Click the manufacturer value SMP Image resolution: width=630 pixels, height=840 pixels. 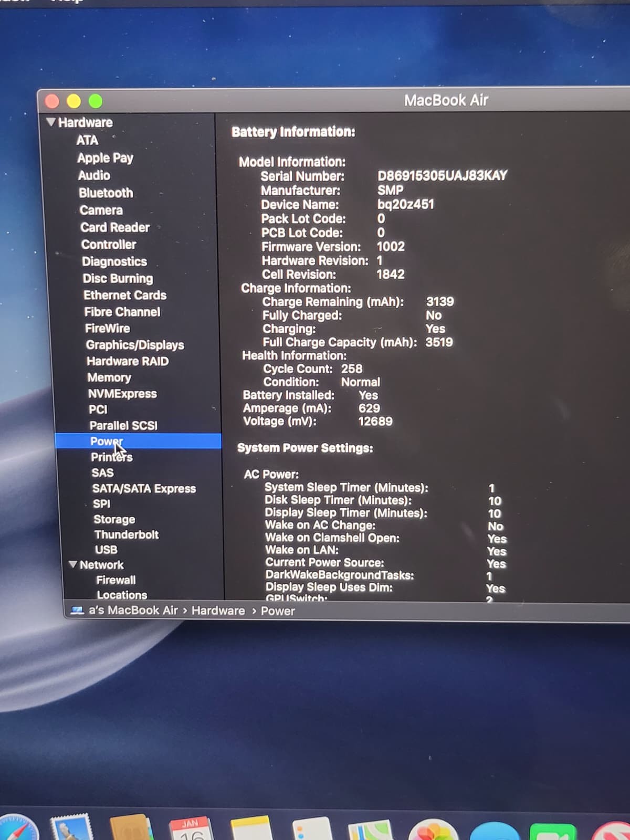(x=391, y=190)
